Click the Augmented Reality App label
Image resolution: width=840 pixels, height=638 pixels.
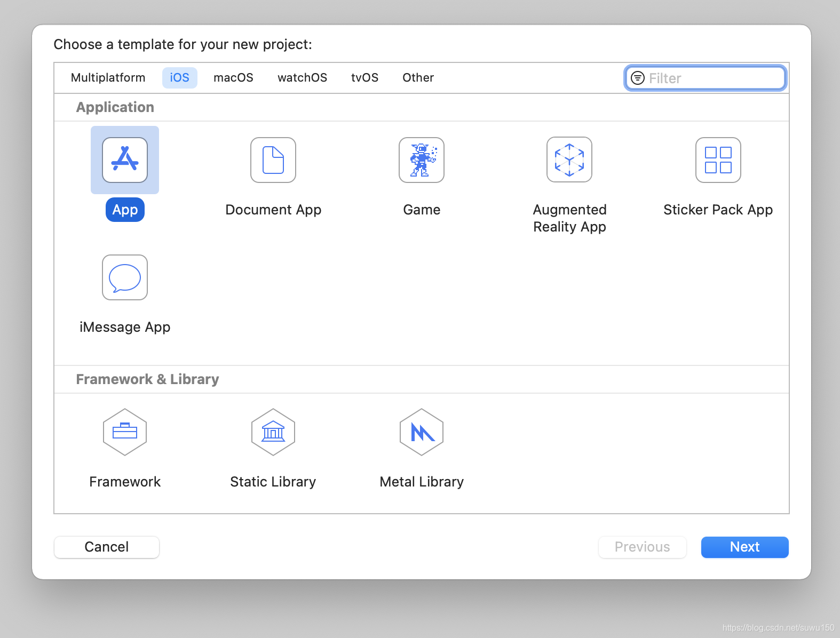(x=569, y=218)
